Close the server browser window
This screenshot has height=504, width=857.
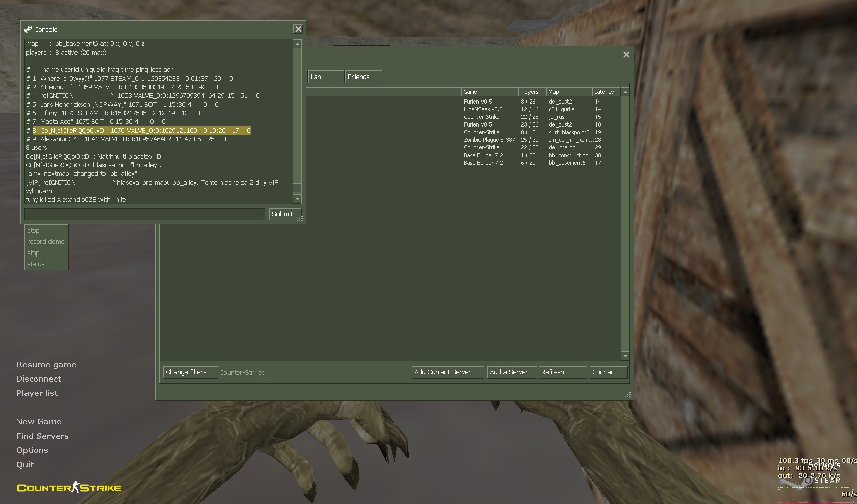click(626, 55)
